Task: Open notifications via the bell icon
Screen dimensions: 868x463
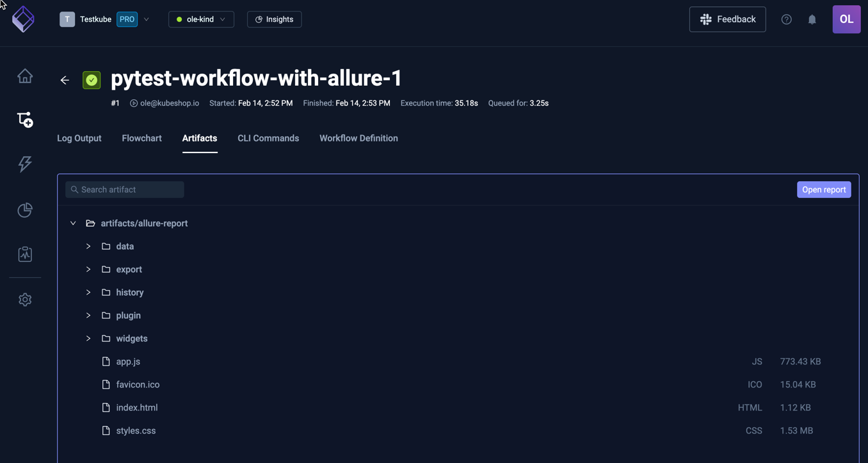Action: click(812, 19)
